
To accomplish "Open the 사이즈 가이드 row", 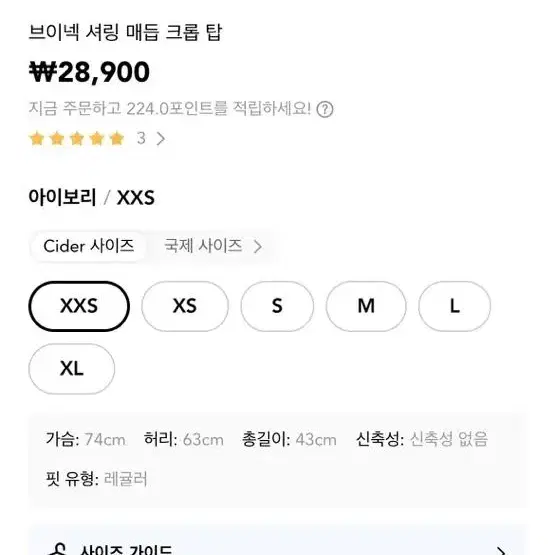I will (277, 546).
